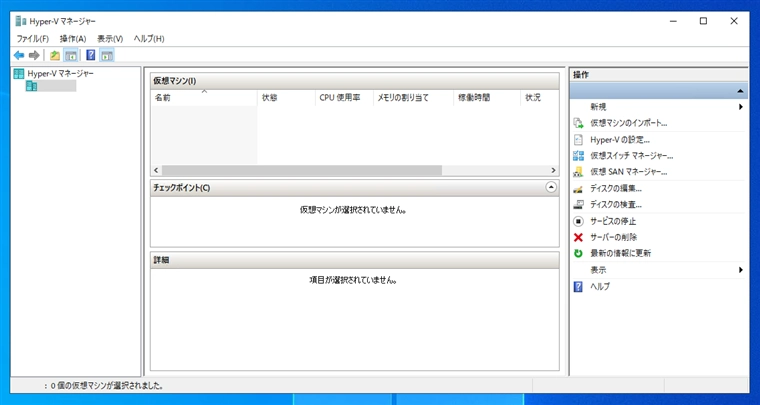Click ディスクの検査... action
Screen dimensions: 760x405
(616, 205)
